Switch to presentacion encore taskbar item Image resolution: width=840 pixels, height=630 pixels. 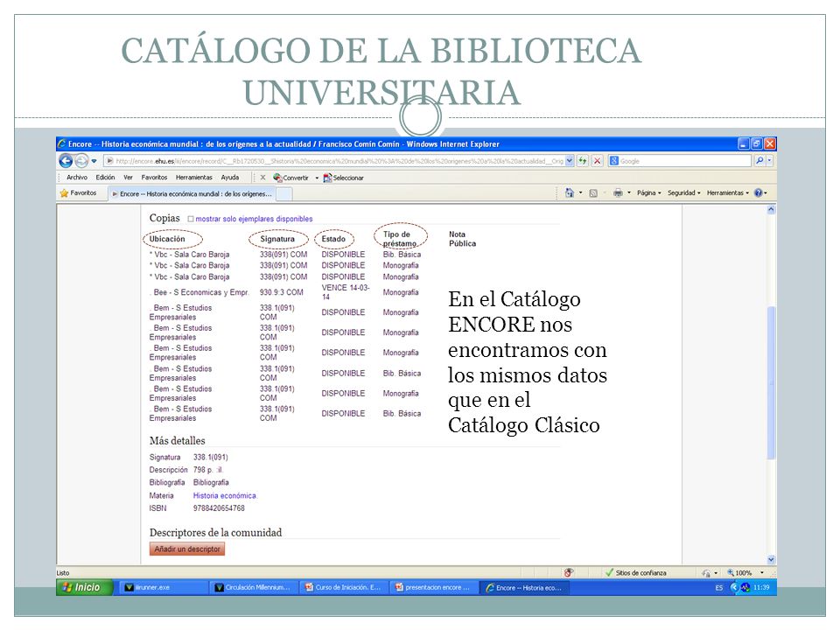click(x=433, y=588)
